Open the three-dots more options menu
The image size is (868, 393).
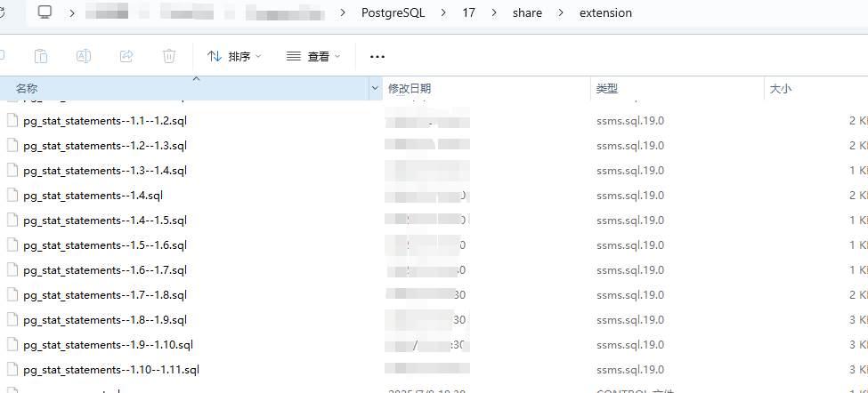(x=377, y=56)
